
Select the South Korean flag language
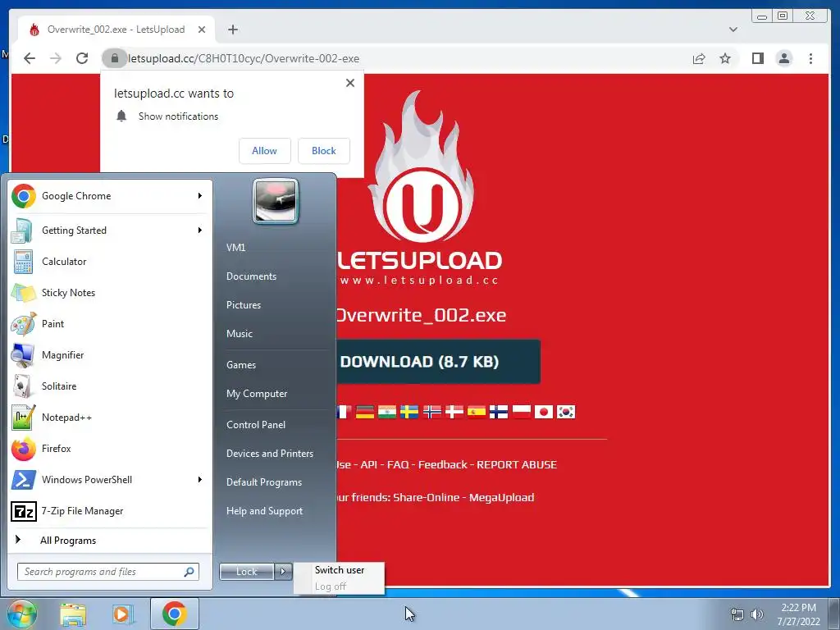(x=566, y=412)
